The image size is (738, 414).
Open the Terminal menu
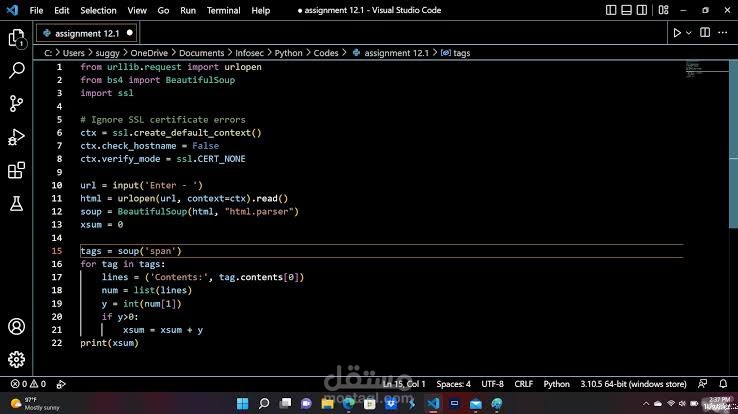coord(224,10)
